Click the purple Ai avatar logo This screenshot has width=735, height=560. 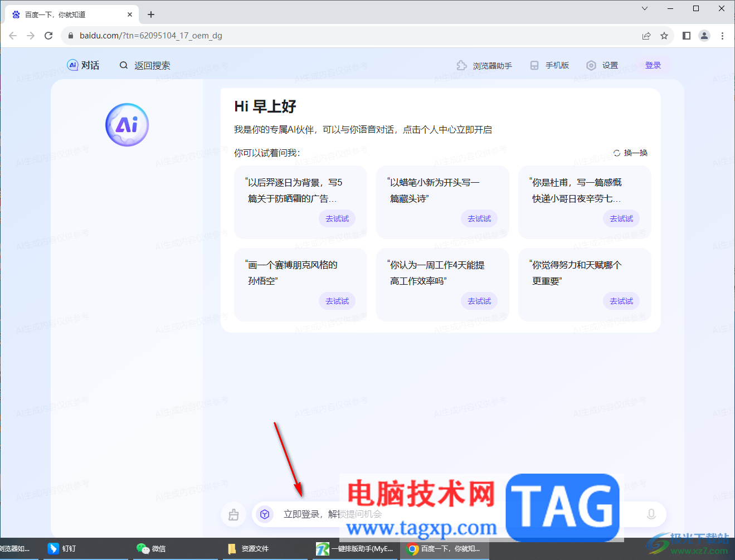click(127, 125)
